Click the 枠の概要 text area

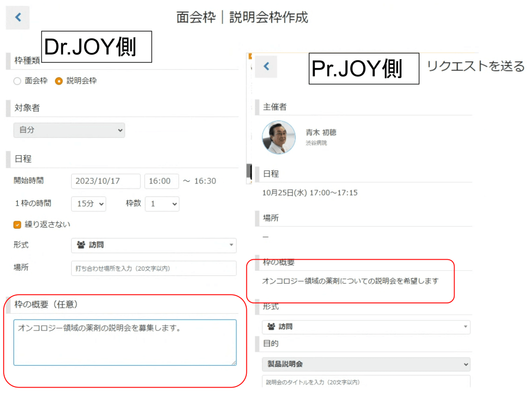coord(125,342)
